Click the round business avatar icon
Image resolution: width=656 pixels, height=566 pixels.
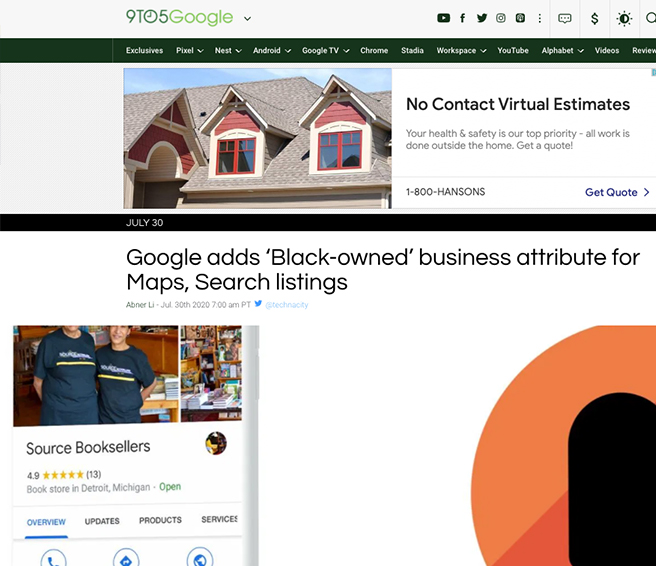[216, 443]
